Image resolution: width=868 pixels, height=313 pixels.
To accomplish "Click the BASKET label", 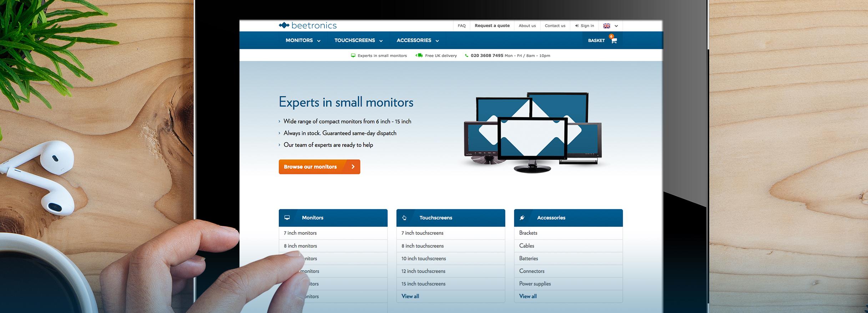I will point(596,41).
